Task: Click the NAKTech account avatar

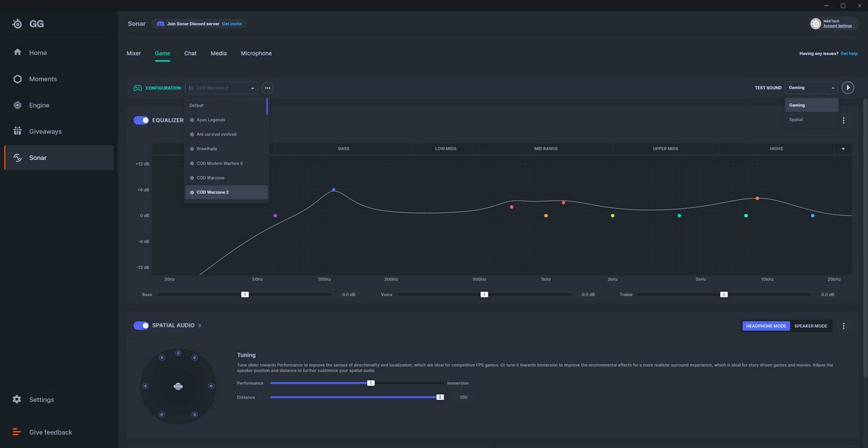Action: coord(816,24)
